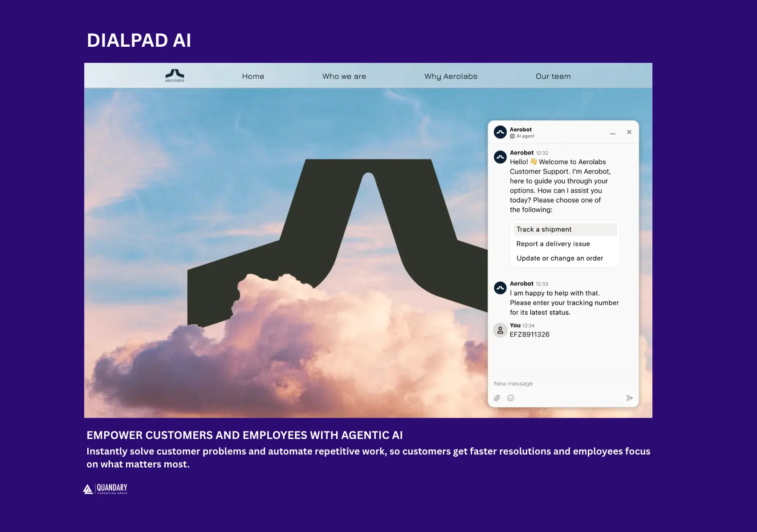
Task: Click the AI agent label badge
Action: click(522, 136)
